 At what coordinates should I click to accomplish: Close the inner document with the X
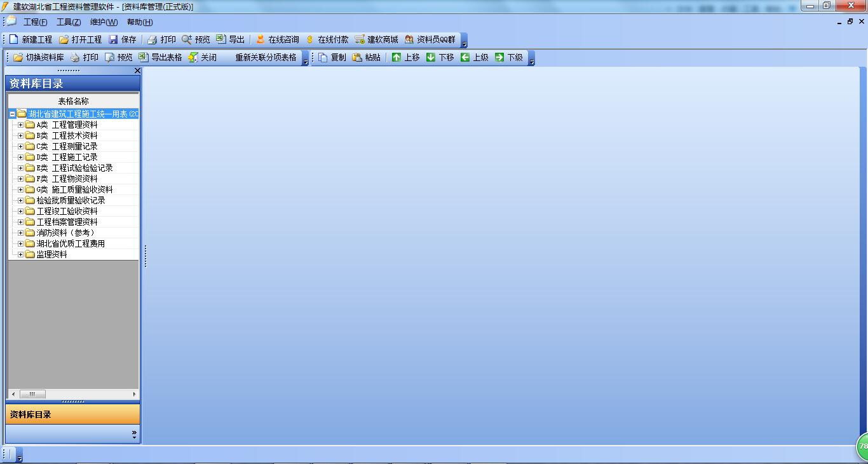click(861, 22)
